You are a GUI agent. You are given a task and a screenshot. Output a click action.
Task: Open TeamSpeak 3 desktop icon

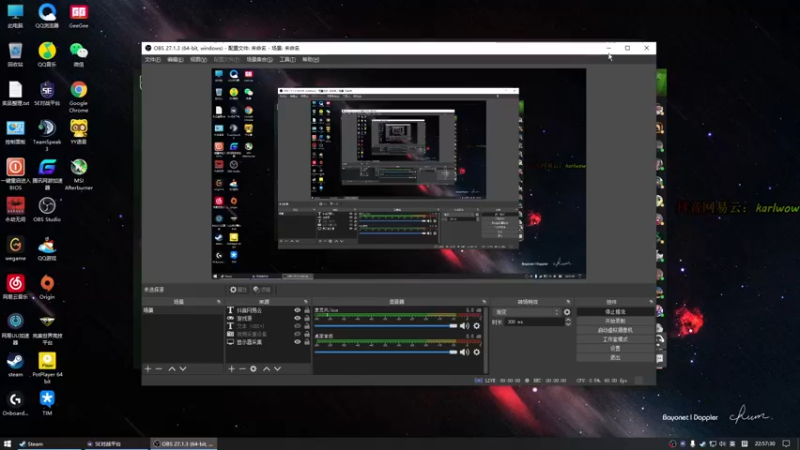[x=47, y=135]
